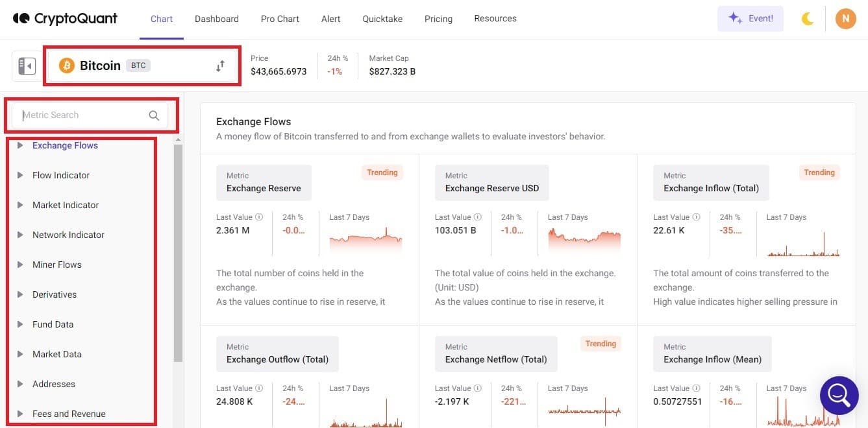
Task: Collapse the sidebar panel icon
Action: pyautogui.click(x=27, y=65)
